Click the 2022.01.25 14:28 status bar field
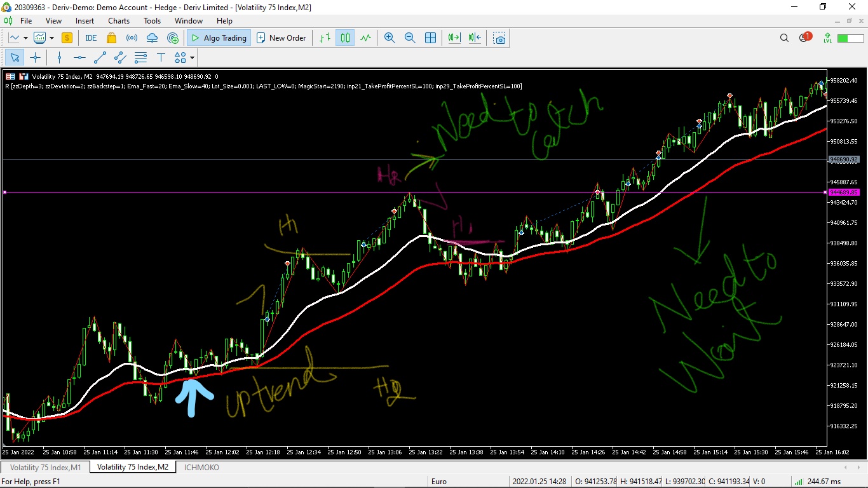868x488 pixels. tap(539, 482)
